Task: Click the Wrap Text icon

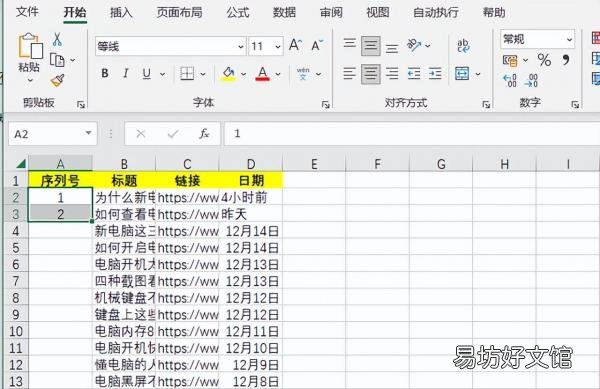Action: coord(463,46)
